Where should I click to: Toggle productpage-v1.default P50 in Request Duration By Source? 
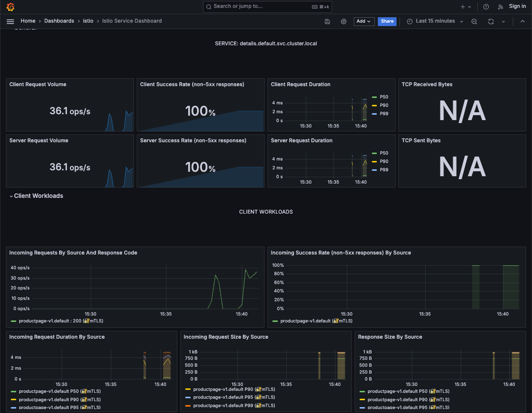[x=60, y=391]
